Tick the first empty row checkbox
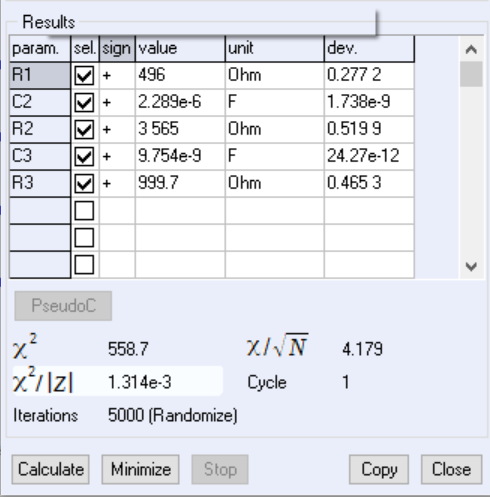The width and height of the screenshot is (490, 498). coord(84,210)
